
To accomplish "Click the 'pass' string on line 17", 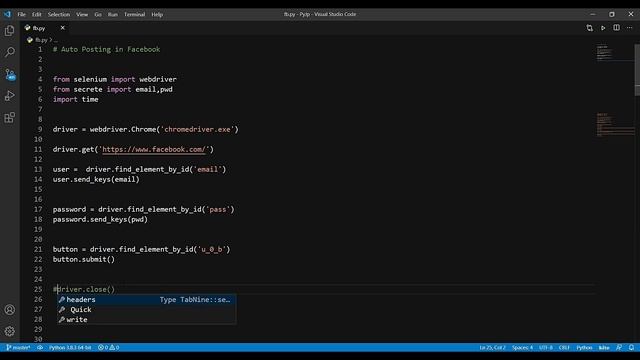I will 218,209.
